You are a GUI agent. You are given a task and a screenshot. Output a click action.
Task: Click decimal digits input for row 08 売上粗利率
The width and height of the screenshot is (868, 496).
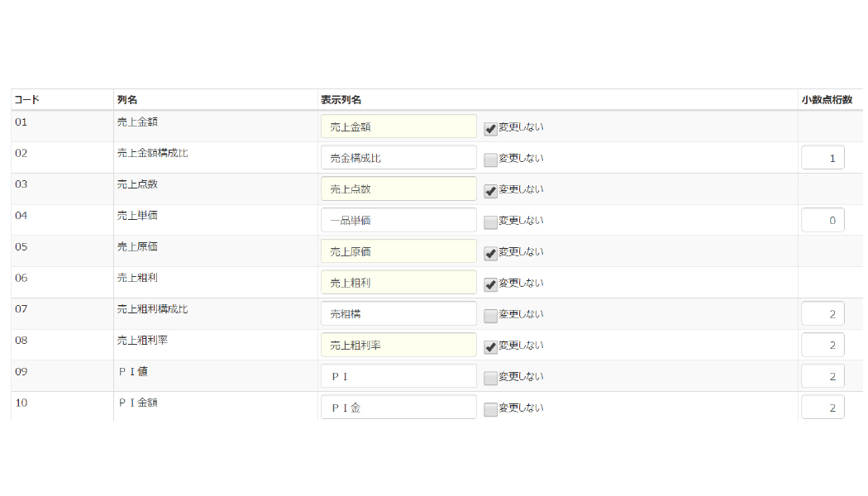[823, 345]
